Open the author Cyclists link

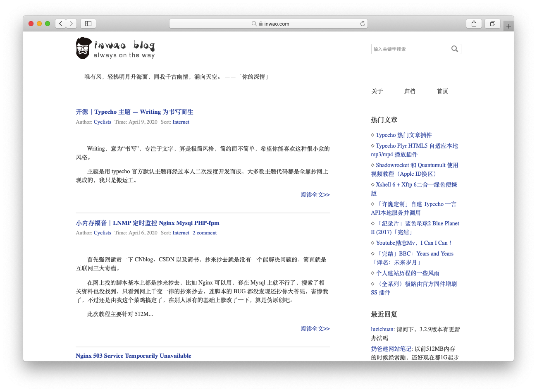pos(102,122)
